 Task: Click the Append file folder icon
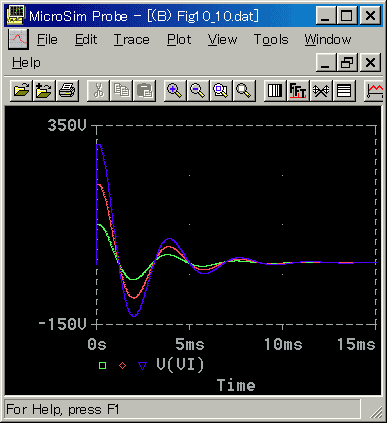pos(44,90)
